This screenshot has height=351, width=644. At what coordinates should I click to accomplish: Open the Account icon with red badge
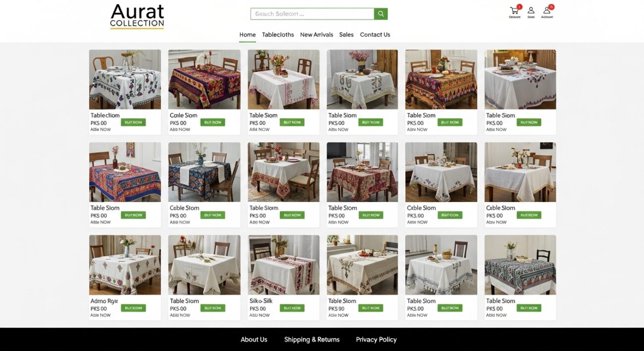(x=547, y=10)
